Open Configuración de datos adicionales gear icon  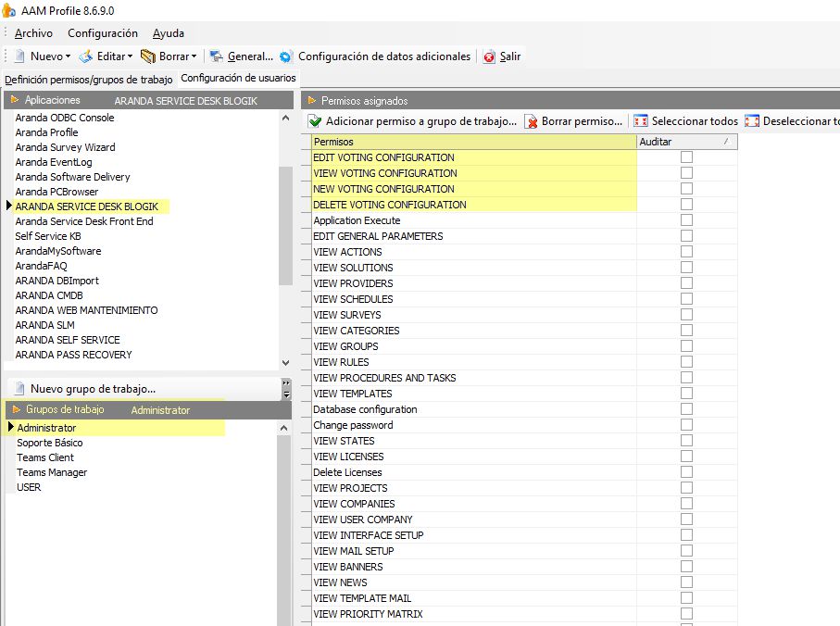click(x=286, y=56)
